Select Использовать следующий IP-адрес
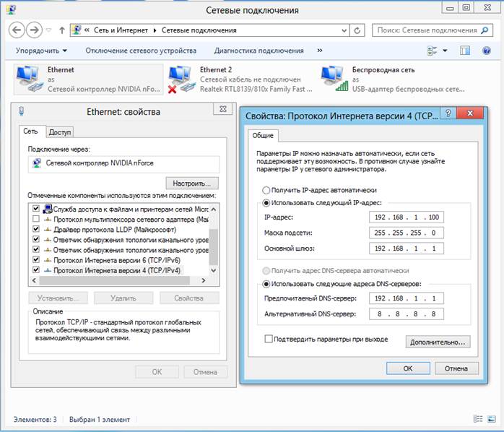Viewport: 504px width, 432px height. [266, 203]
